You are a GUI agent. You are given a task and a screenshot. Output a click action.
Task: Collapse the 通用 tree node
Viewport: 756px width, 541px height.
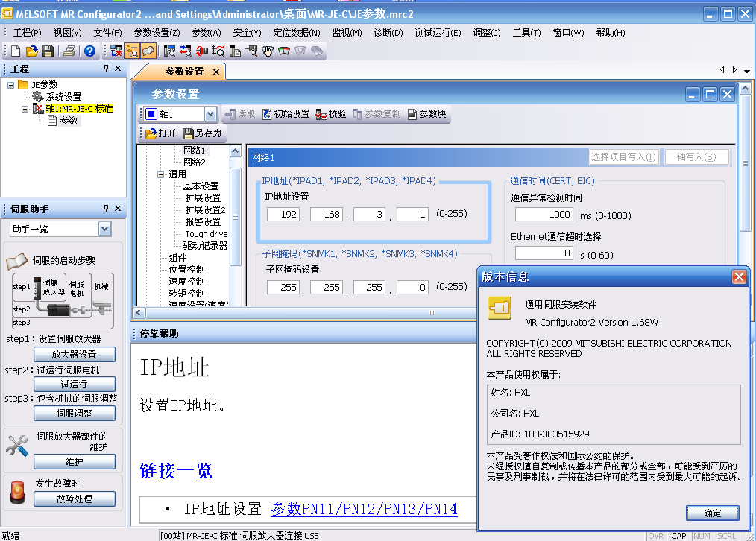coord(161,174)
